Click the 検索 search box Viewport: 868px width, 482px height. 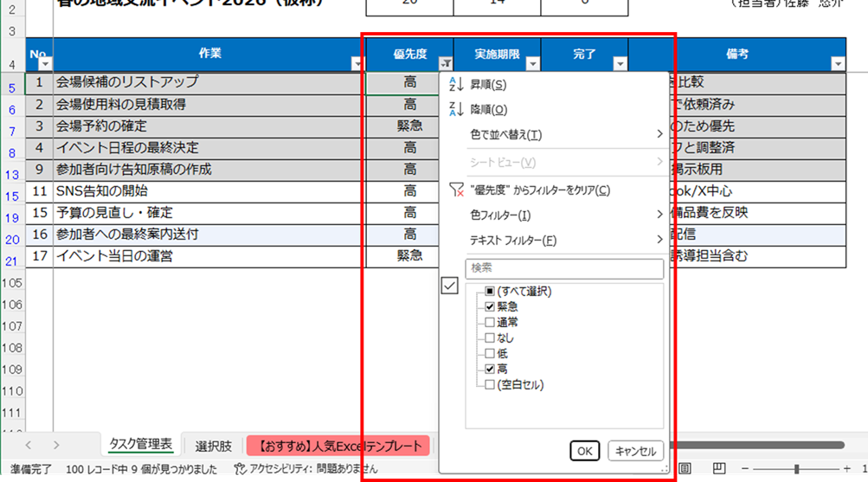[564, 268]
